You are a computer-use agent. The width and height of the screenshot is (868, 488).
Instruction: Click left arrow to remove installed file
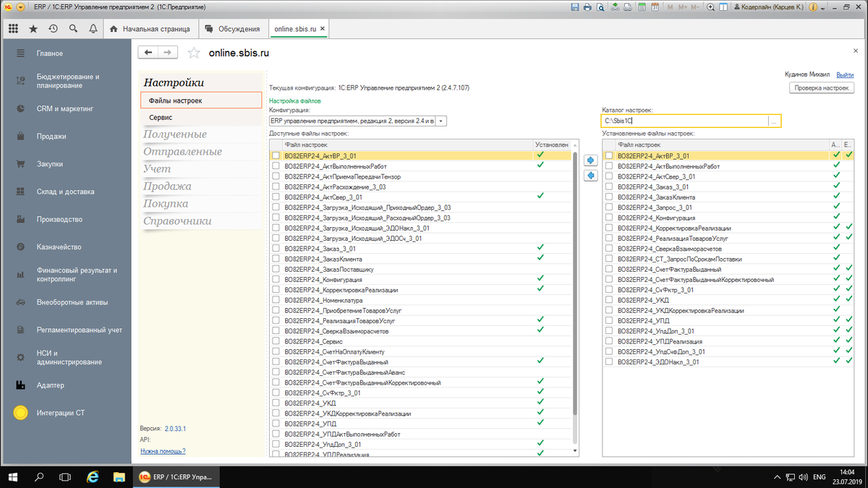pos(590,176)
